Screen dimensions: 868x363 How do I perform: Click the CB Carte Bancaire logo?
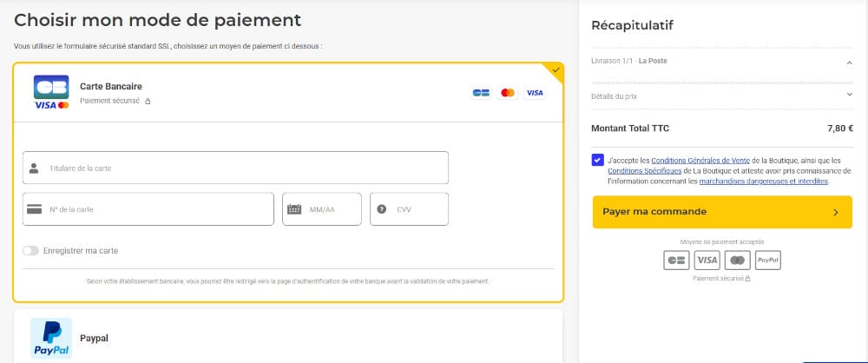50,92
